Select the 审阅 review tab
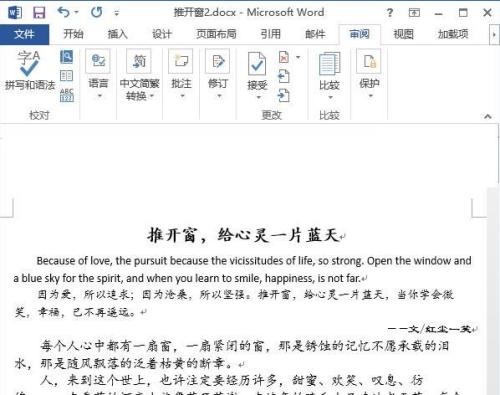Viewport: 500px width, 395px height. pyautogui.click(x=359, y=34)
